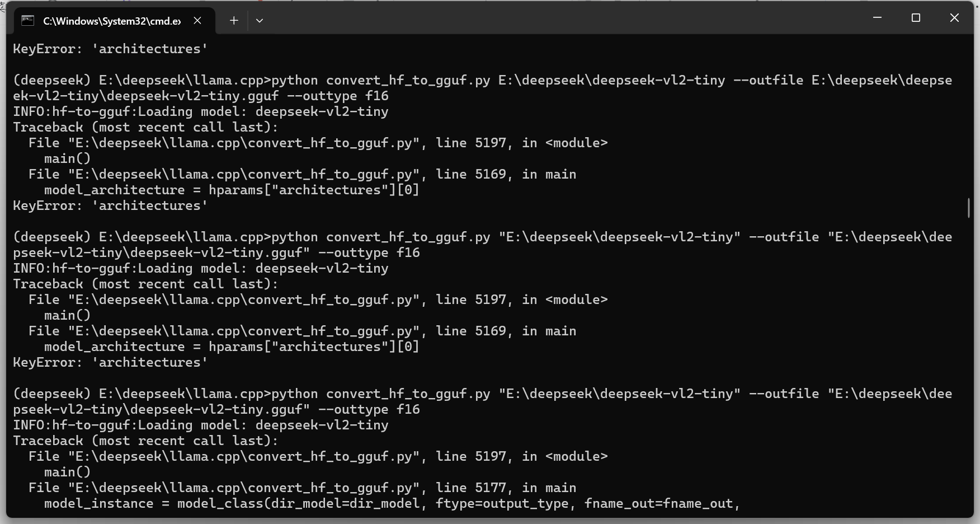Expand the new-tab profile dropdown chevron
This screenshot has width=980, height=524.
[260, 21]
